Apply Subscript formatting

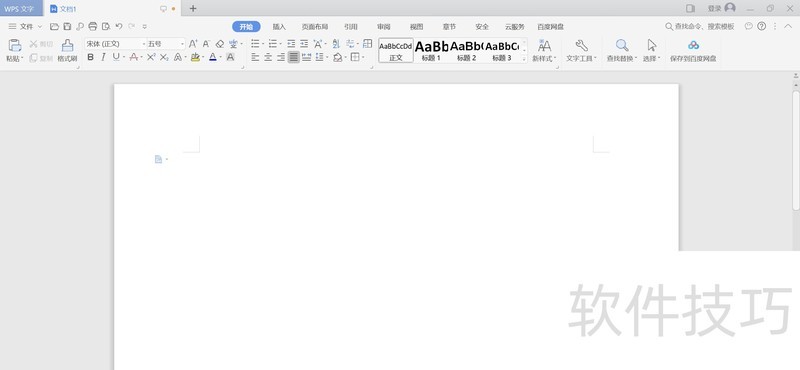[x=164, y=57]
